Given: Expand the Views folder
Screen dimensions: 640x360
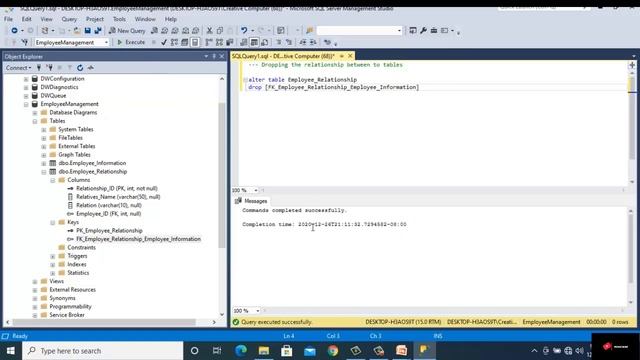Looking at the screenshot, I should pos(35,282).
